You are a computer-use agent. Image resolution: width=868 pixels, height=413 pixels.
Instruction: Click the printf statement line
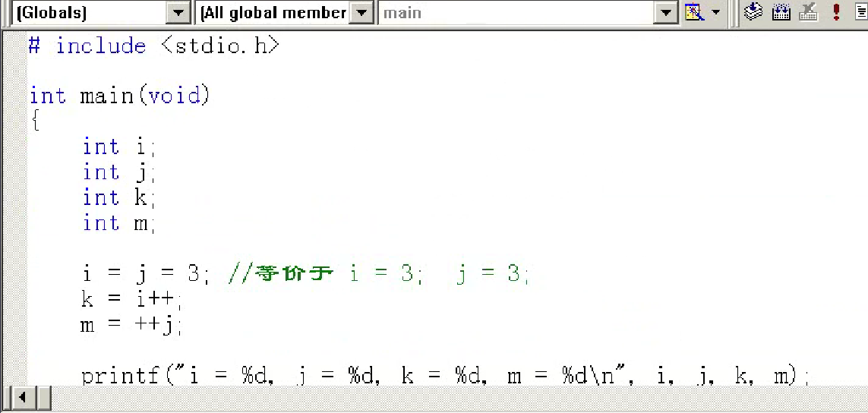tap(444, 376)
